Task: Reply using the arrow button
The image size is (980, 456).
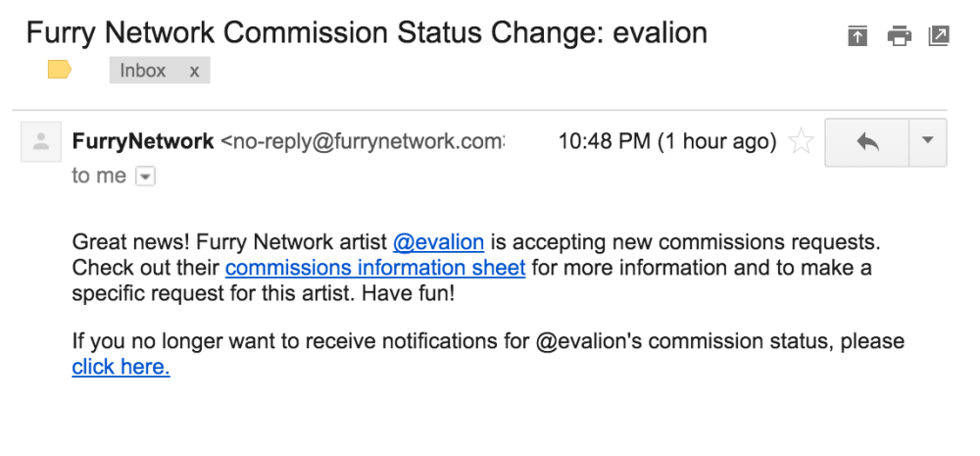Action: pos(867,142)
